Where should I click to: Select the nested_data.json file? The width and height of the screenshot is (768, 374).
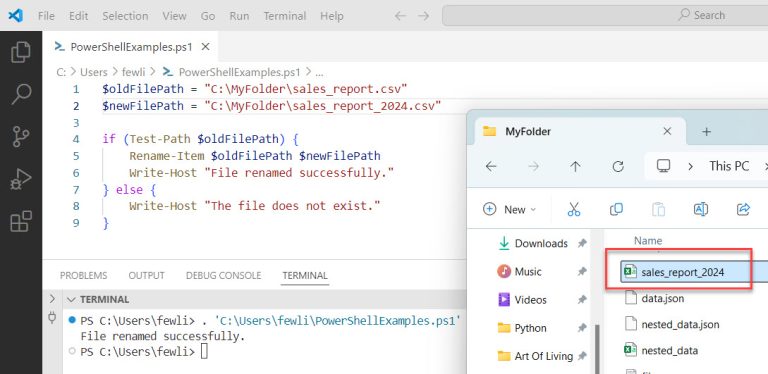click(680, 324)
